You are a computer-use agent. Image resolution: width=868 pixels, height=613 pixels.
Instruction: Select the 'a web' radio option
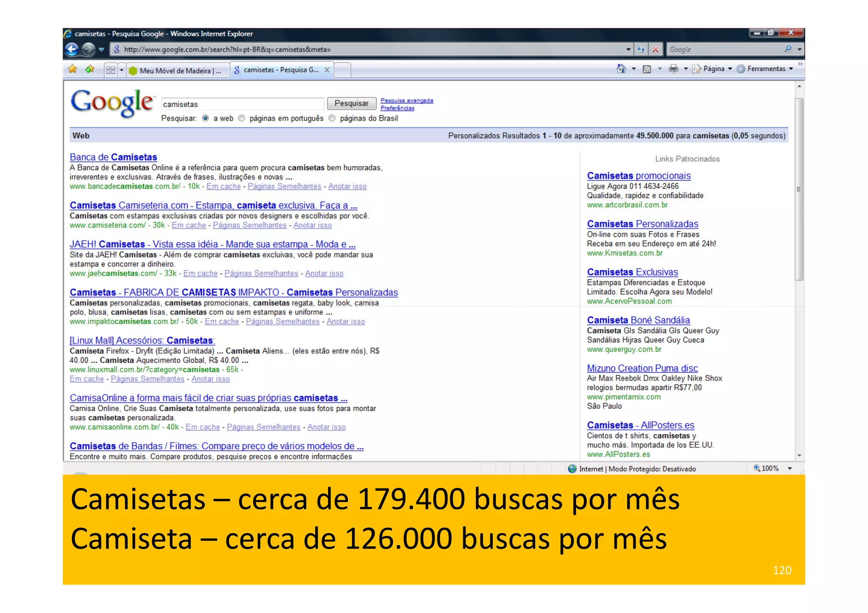[206, 118]
